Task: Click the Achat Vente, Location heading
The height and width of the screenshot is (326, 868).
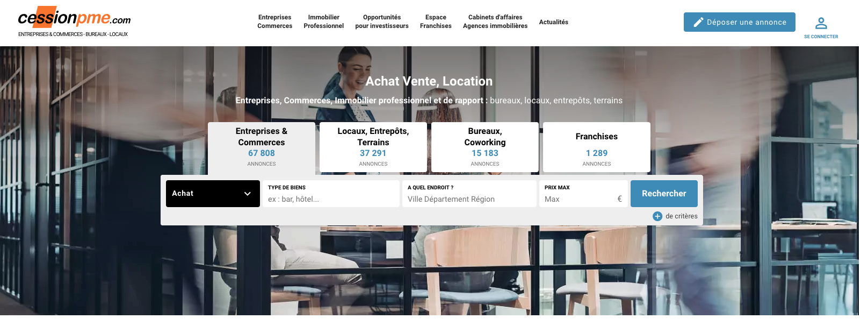Action: click(429, 81)
